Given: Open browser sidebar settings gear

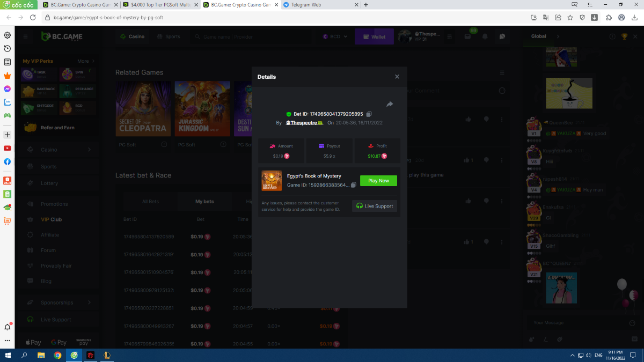Looking at the screenshot, I should (x=8, y=35).
